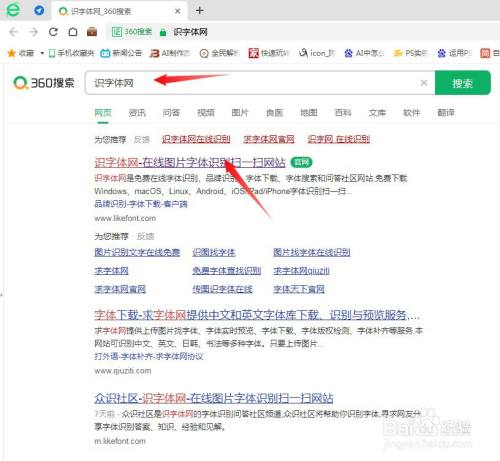500x461 pixels.
Task: Click the green 官网 badge
Action: [301, 162]
